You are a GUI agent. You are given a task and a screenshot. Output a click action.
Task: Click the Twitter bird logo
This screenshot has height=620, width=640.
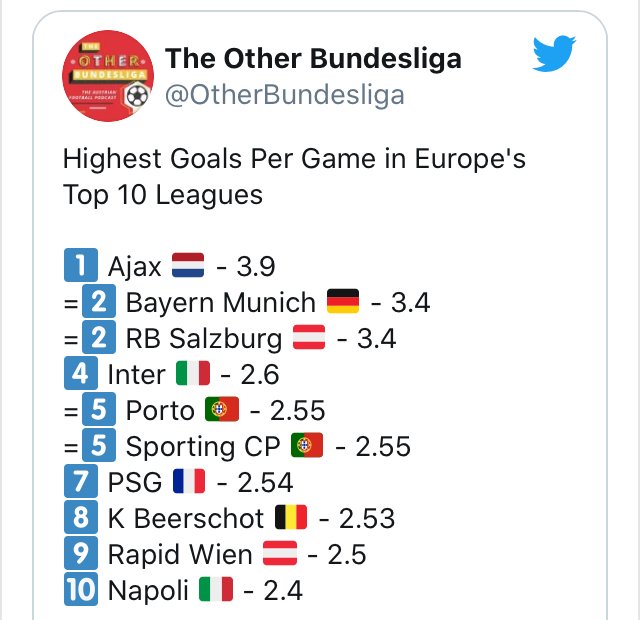[553, 54]
